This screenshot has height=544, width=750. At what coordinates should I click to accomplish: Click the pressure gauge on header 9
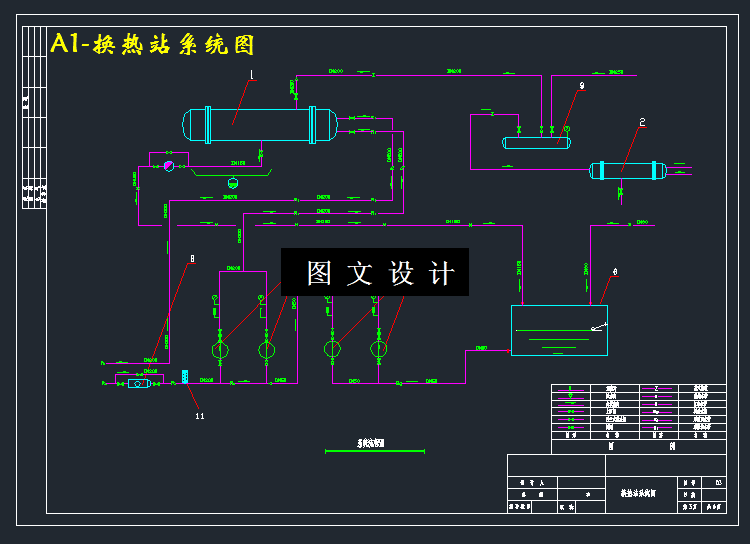pos(567,129)
